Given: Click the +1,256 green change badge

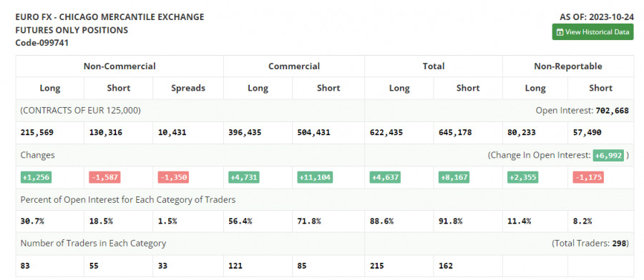Looking at the screenshot, I should click(x=36, y=177).
